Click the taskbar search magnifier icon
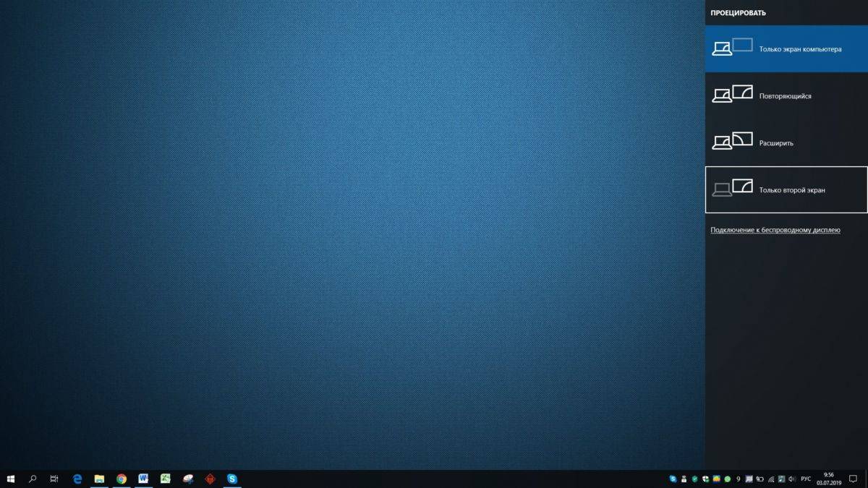The image size is (868, 488). coord(33,479)
